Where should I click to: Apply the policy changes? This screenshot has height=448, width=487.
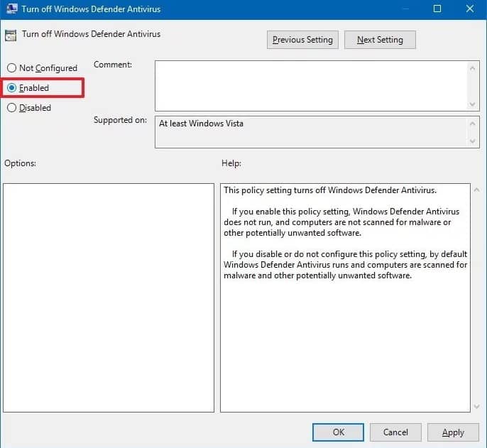[453, 432]
